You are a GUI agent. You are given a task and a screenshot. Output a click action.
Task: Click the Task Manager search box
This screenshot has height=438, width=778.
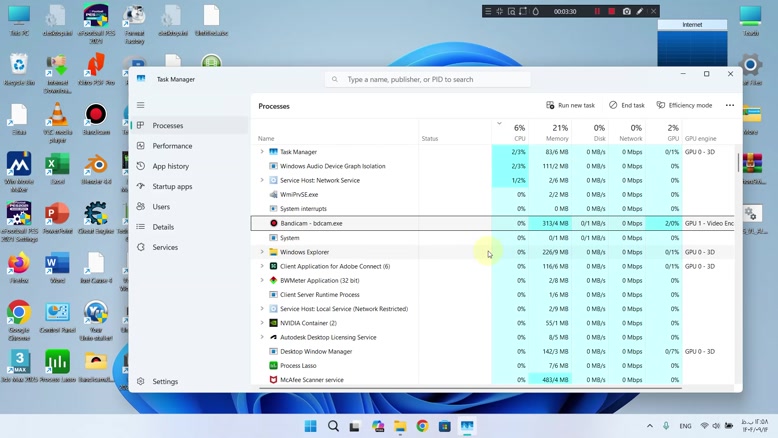pos(430,79)
